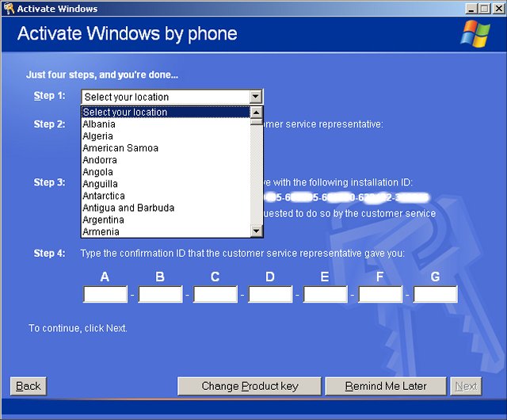Viewport: 507px width, 420px height.
Task: Select American Samoa in the dropdown list
Action: [120, 148]
